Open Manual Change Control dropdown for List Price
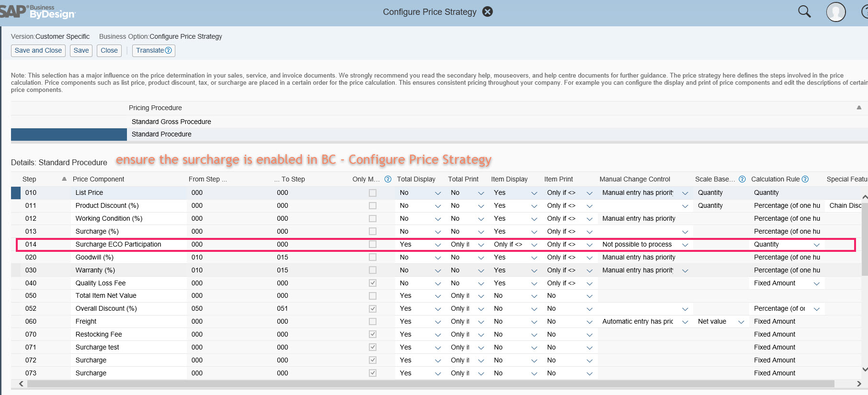The width and height of the screenshot is (868, 395). (x=685, y=193)
